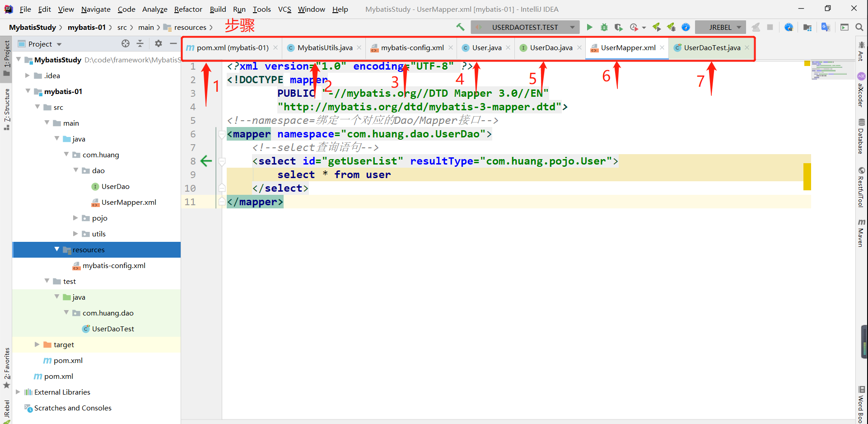868x424 pixels.
Task: Expand External Libraries node
Action: [18, 392]
